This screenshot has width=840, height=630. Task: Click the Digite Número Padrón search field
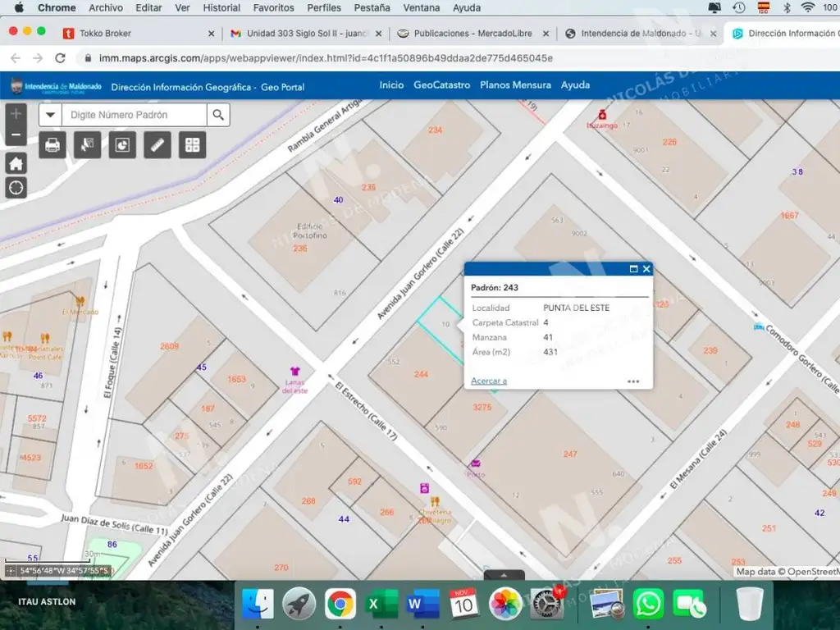pos(134,115)
